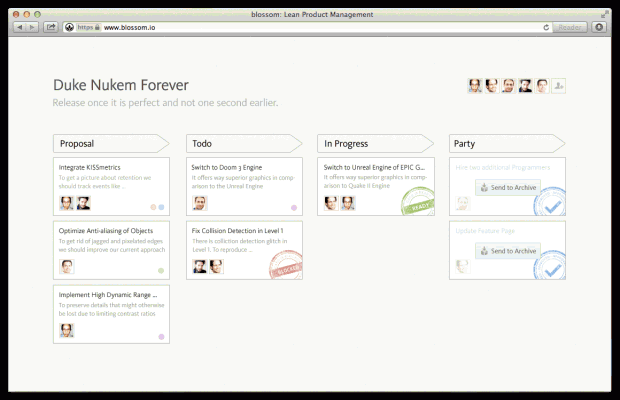Open the Safari share button
Image resolution: width=620 pixels, height=400 pixels.
click(x=51, y=27)
